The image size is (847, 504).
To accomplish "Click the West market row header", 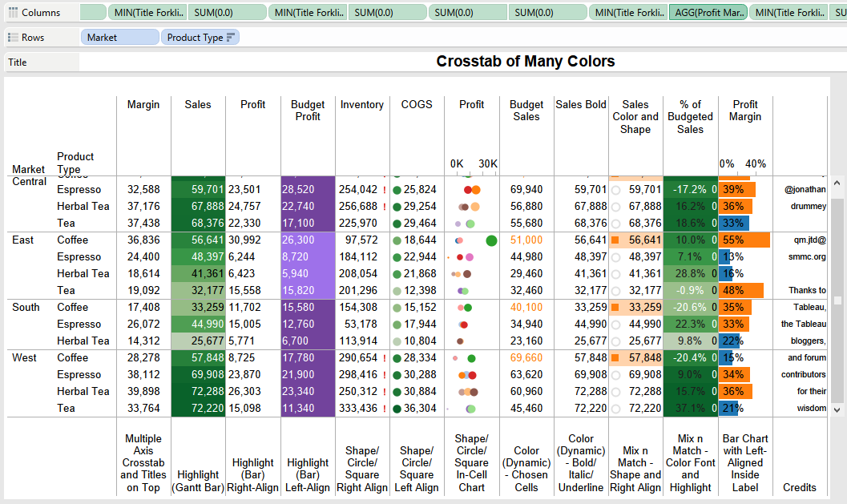I will (x=24, y=357).
